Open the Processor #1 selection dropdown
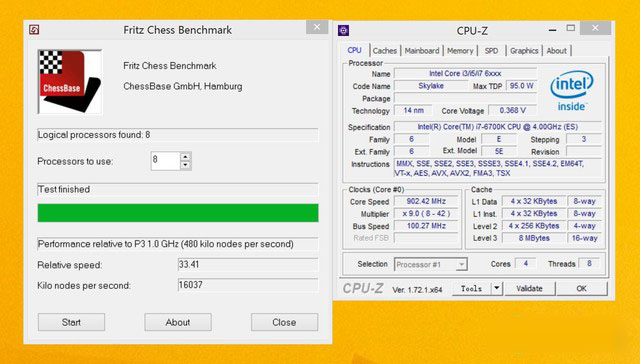640x364 pixels. pos(431,264)
